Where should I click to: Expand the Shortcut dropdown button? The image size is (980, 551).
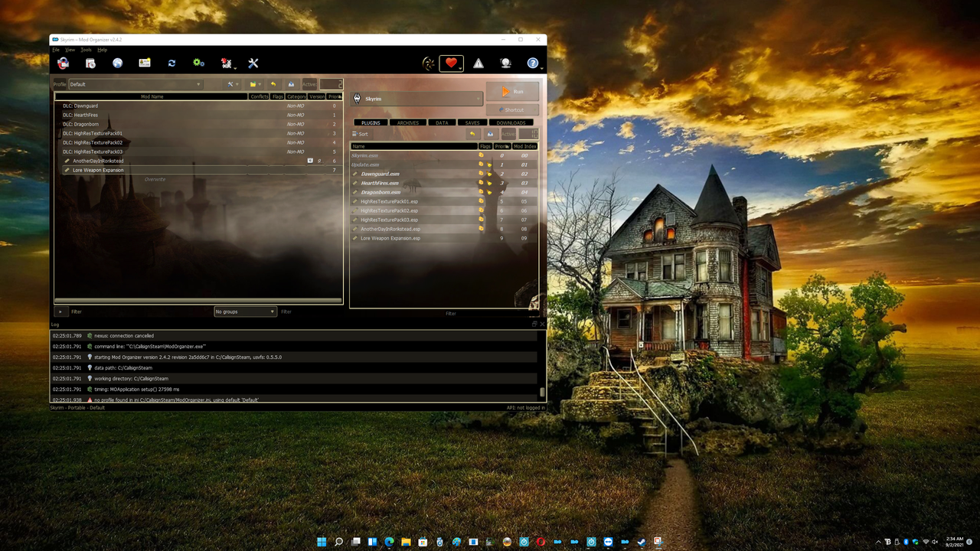513,109
